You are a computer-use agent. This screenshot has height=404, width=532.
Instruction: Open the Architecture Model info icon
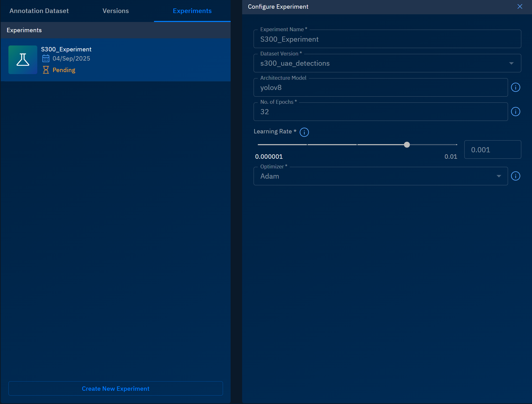point(515,87)
